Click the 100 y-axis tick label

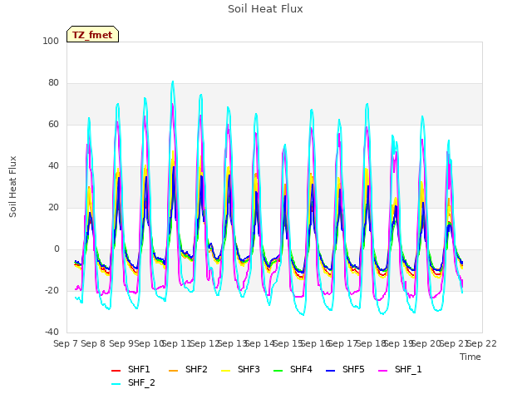coord(51,41)
